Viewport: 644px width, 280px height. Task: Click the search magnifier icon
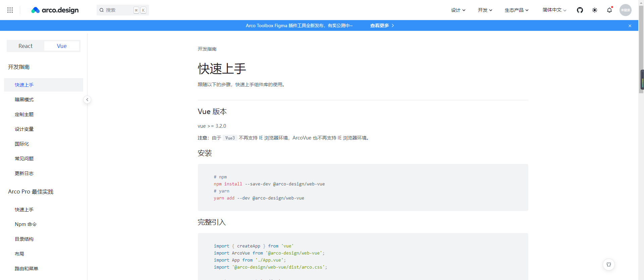point(102,10)
